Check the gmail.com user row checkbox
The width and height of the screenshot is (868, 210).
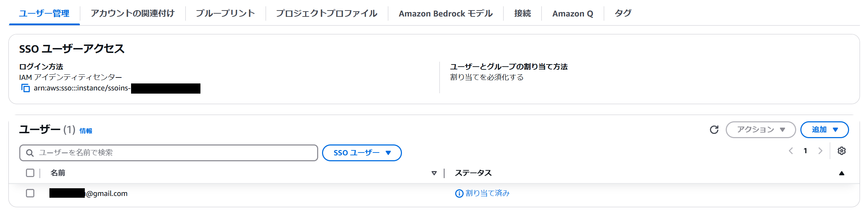[x=30, y=193]
